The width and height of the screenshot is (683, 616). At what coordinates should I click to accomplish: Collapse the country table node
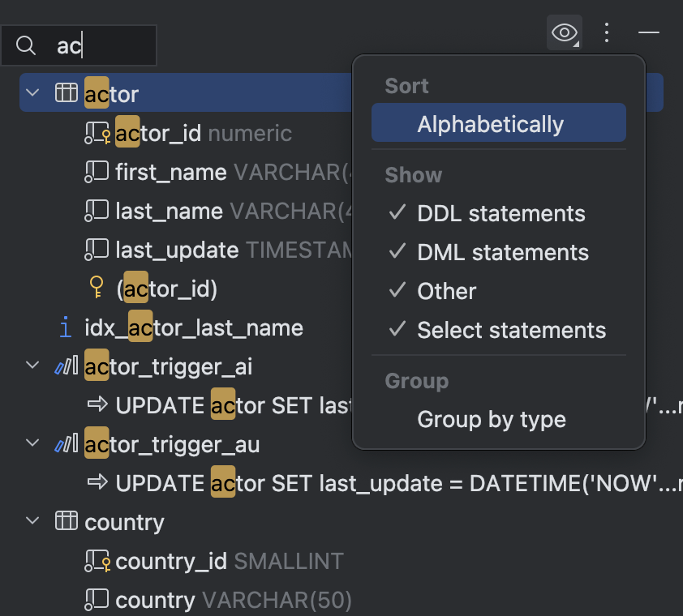coord(32,522)
